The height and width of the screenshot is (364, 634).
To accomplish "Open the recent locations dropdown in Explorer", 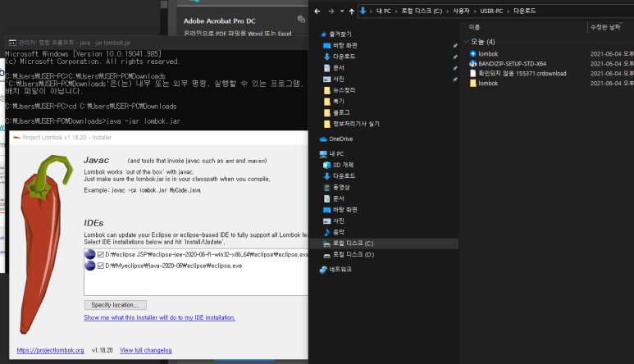I will (x=342, y=11).
